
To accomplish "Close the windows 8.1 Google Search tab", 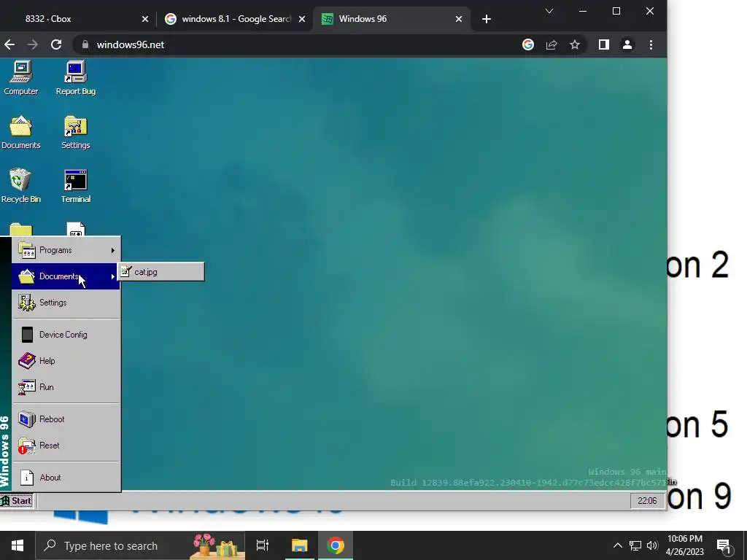I will 301,19.
